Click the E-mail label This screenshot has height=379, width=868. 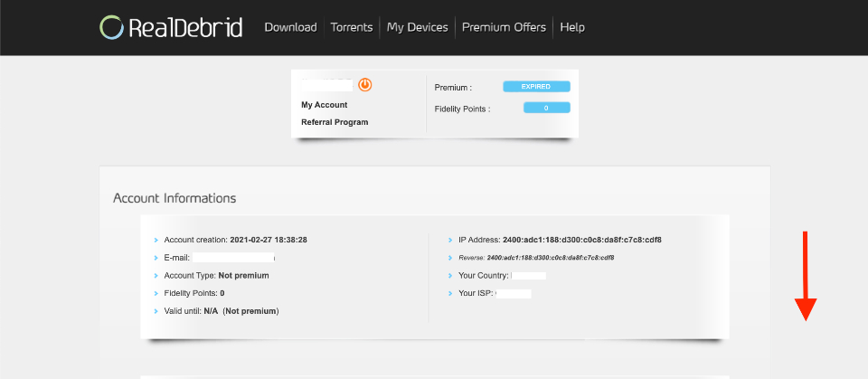click(x=177, y=258)
